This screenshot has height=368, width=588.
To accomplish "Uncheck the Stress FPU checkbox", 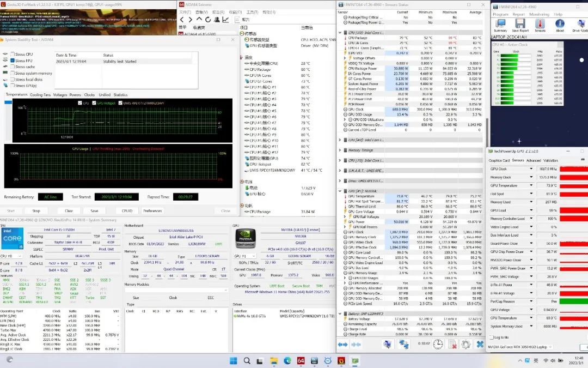I will (13, 61).
